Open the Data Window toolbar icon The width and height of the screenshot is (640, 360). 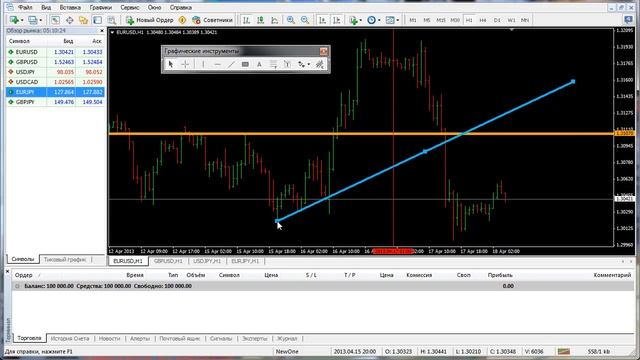click(x=69, y=20)
